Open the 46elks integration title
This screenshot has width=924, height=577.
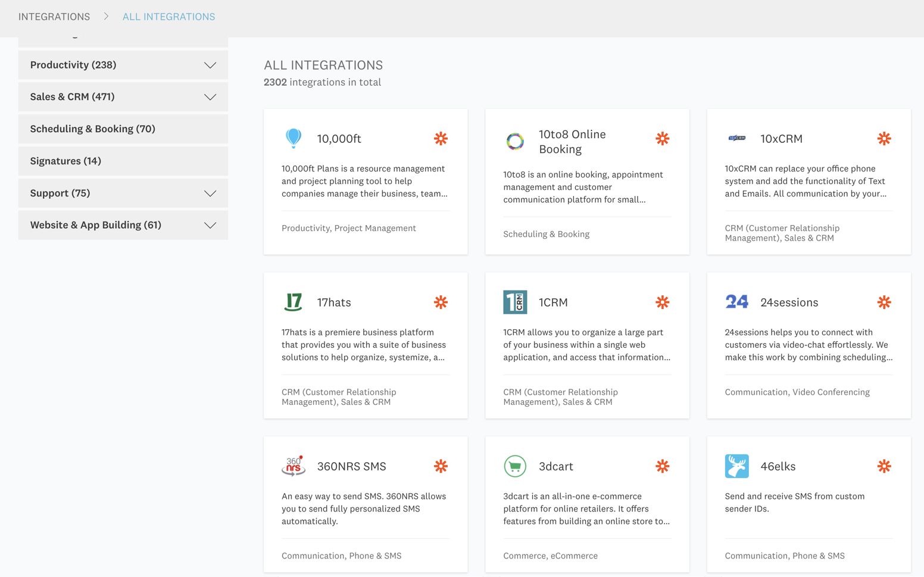click(x=778, y=466)
